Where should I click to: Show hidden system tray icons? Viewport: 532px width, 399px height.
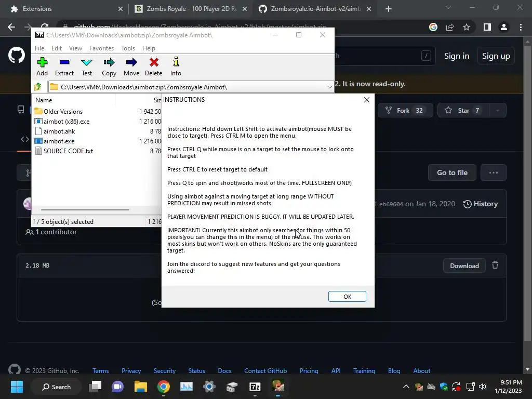[406, 387]
